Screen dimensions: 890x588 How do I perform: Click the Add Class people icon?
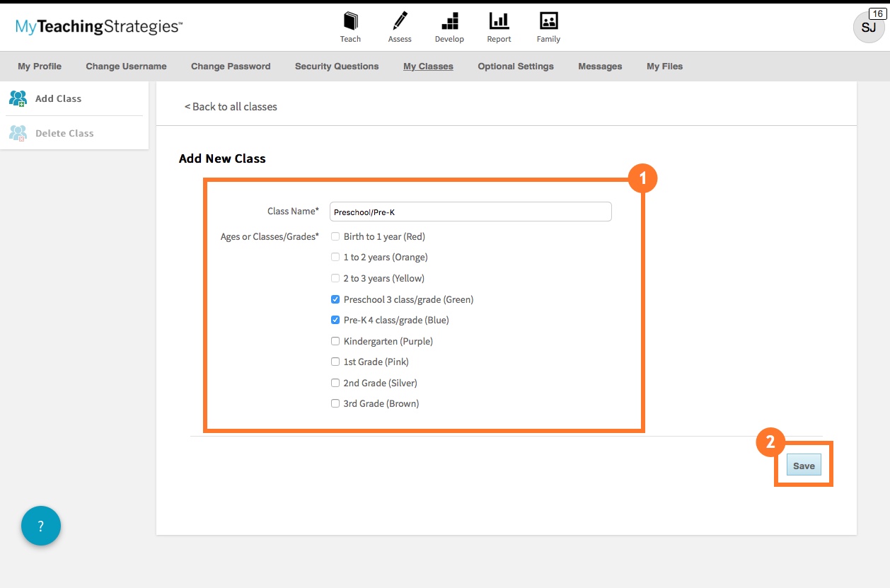click(x=18, y=98)
